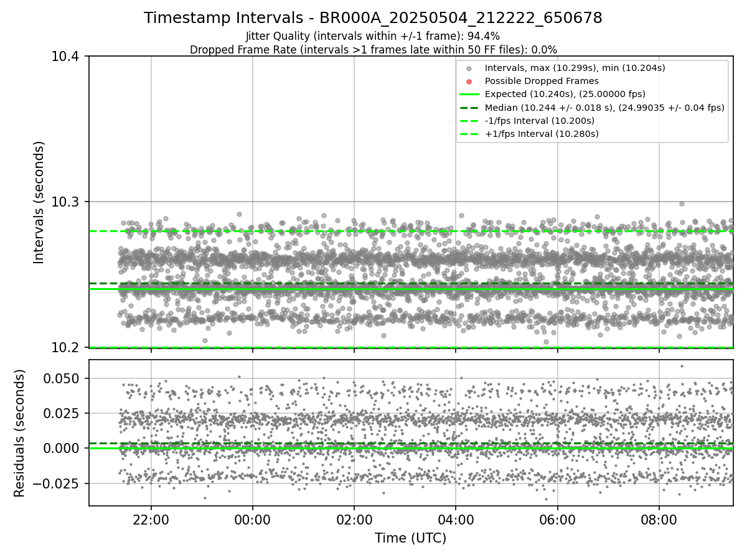Click legend entry '+1/fps Interval (10.280s)'
The width and height of the screenshot is (747, 560).
(542, 134)
